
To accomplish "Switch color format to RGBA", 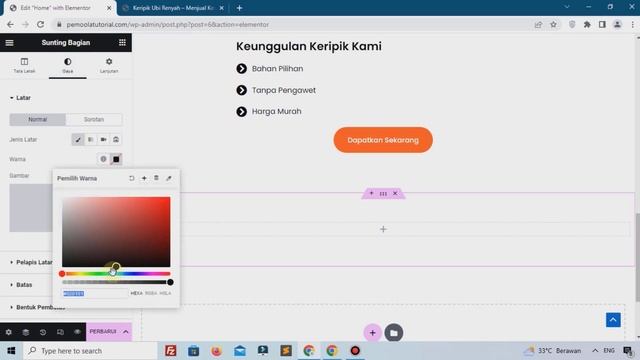I will pos(151,293).
